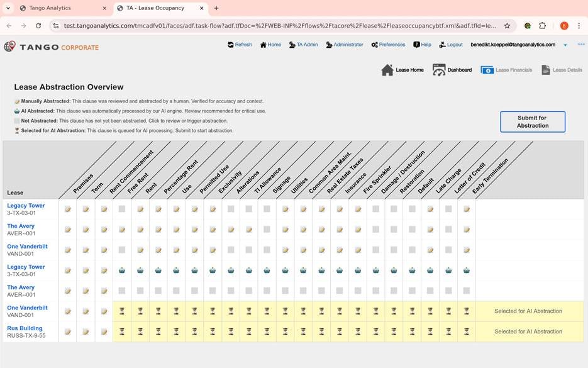
Task: Expand the user account dropdown arrow
Action: 565,45
